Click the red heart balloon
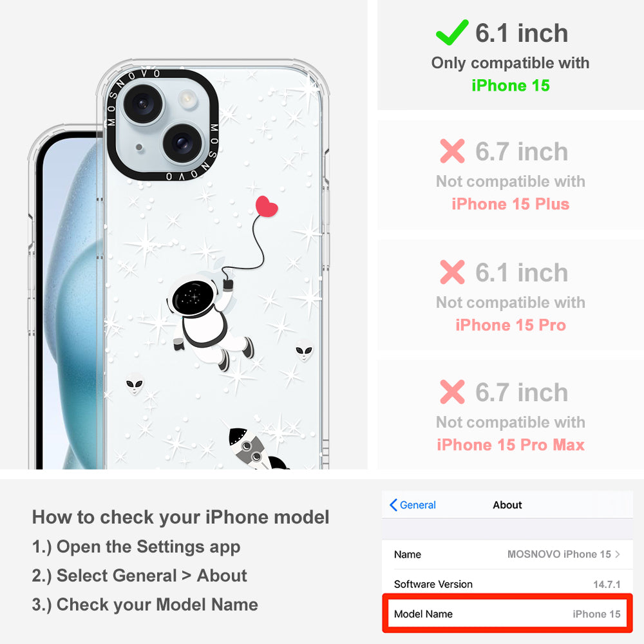644x644 pixels. point(267,206)
